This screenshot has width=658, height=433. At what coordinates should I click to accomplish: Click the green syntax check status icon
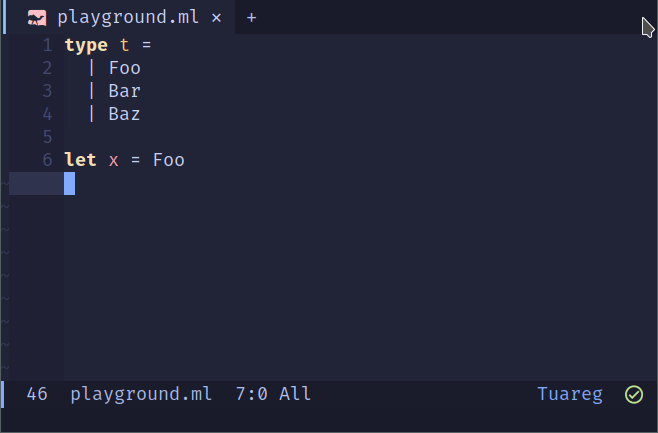click(x=634, y=394)
